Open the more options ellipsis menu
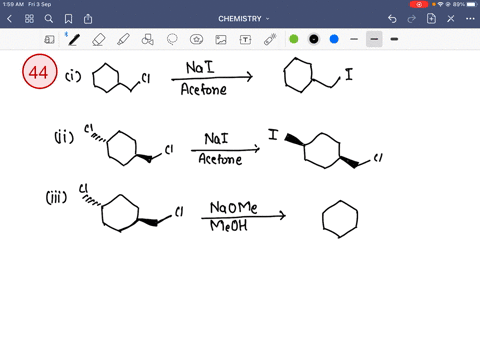The image size is (480, 360). coord(470,19)
